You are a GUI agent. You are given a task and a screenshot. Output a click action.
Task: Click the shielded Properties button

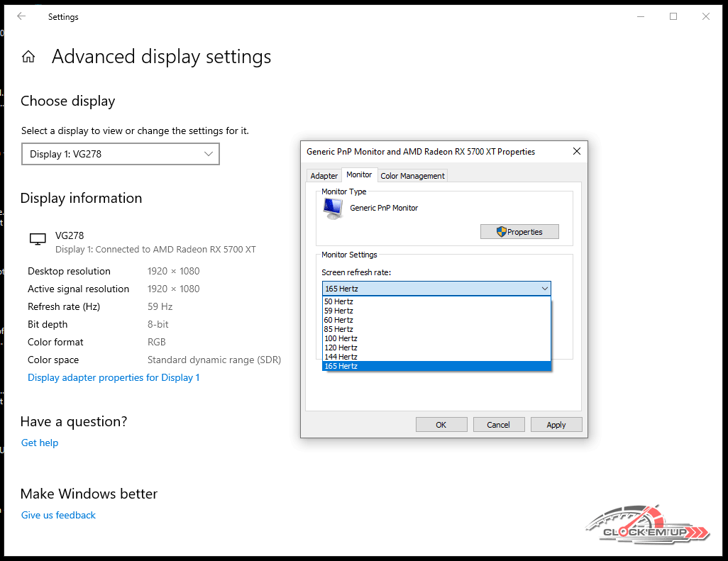519,232
